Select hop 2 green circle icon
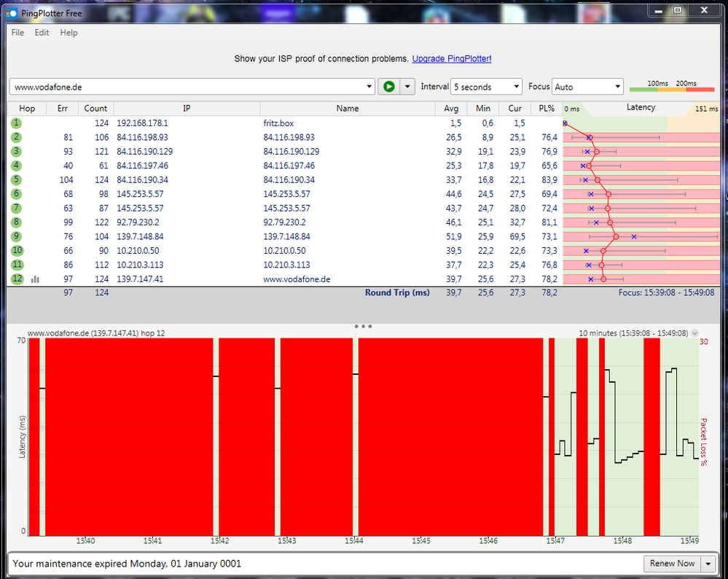The image size is (728, 579). tap(16, 137)
